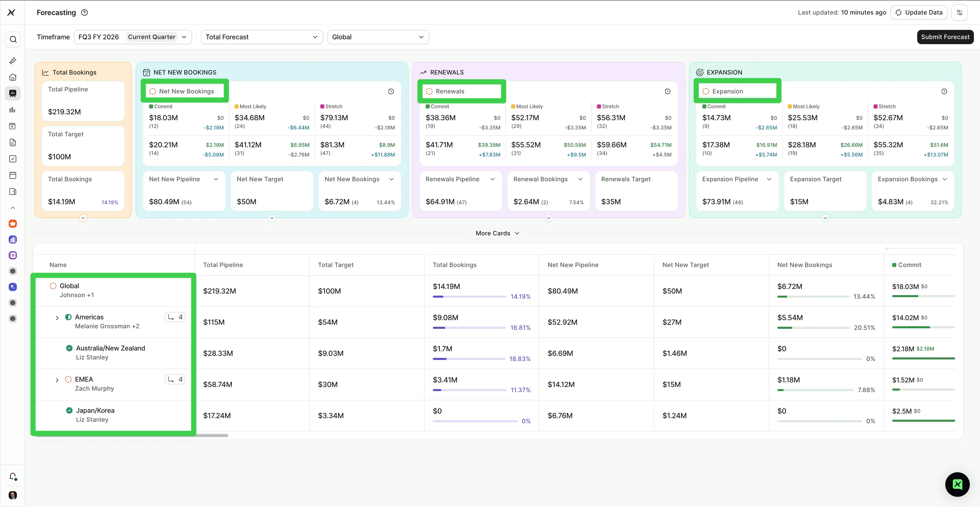Viewport: 980px width, 507px height.
Task: Open Expansion Pipeline card dropdown chevron
Action: (x=769, y=179)
